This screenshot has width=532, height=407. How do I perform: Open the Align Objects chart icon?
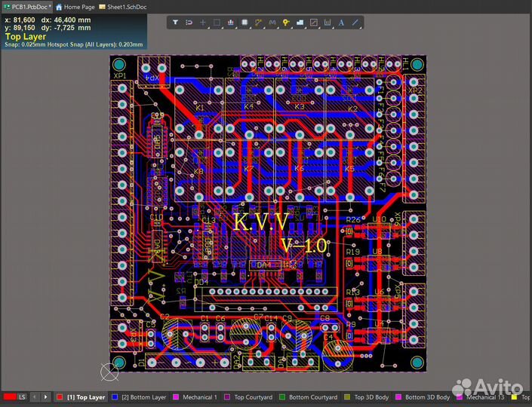[x=231, y=23]
